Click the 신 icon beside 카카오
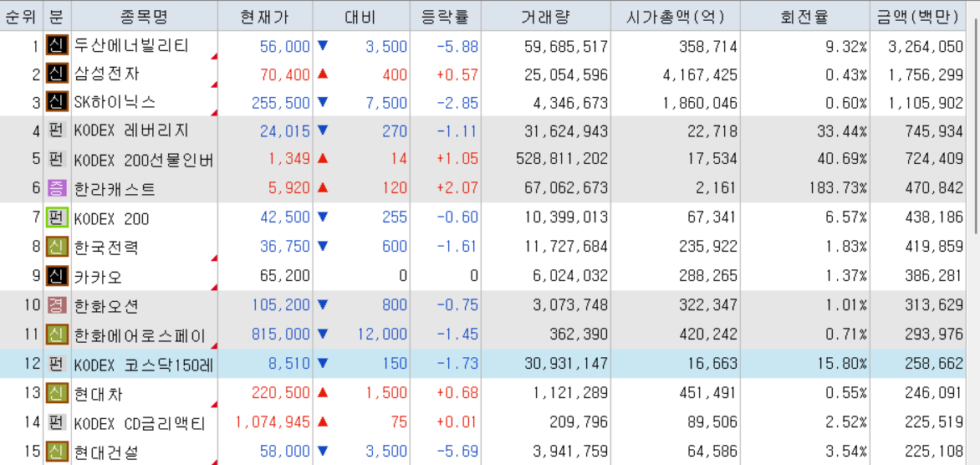Viewport: 980px width, 465px height. [x=56, y=276]
